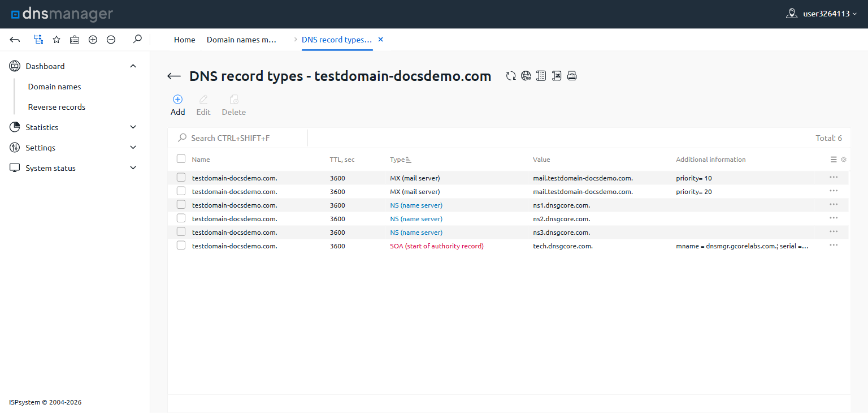Image resolution: width=868 pixels, height=413 pixels.
Task: Tick the select-all checkbox in table header
Action: [x=181, y=159]
